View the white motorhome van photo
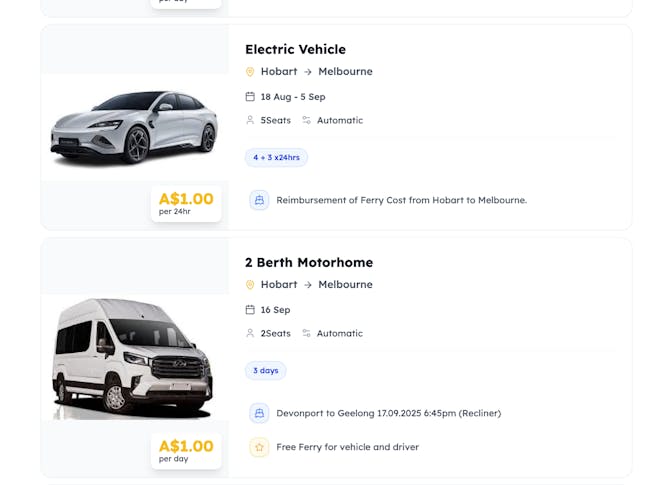Image resolution: width=672 pixels, height=485 pixels. pyautogui.click(x=134, y=355)
